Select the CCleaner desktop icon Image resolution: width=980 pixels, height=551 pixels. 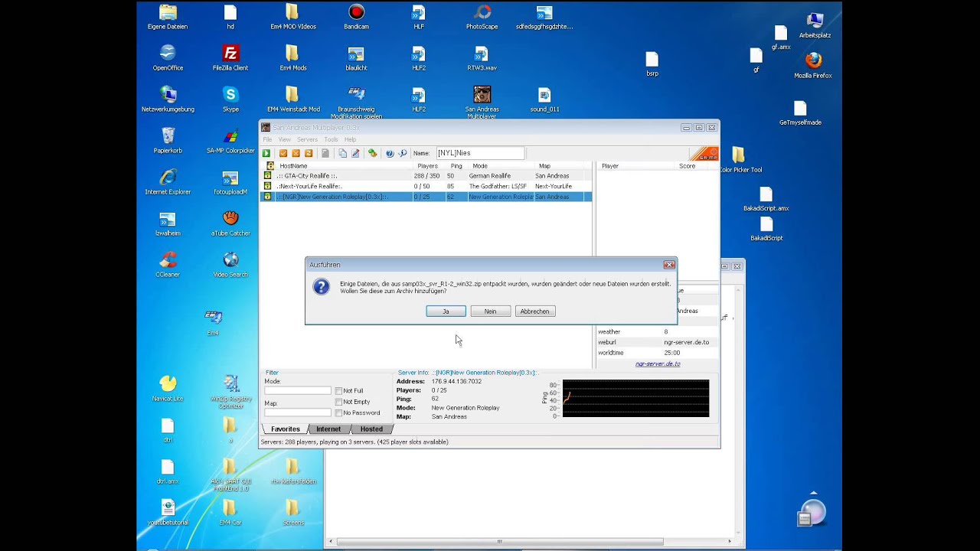[x=168, y=265]
